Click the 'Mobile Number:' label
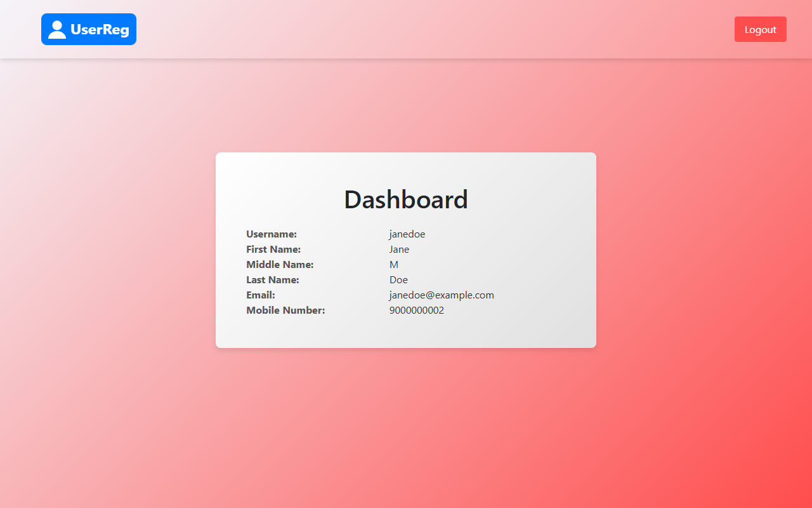812x508 pixels. [285, 311]
